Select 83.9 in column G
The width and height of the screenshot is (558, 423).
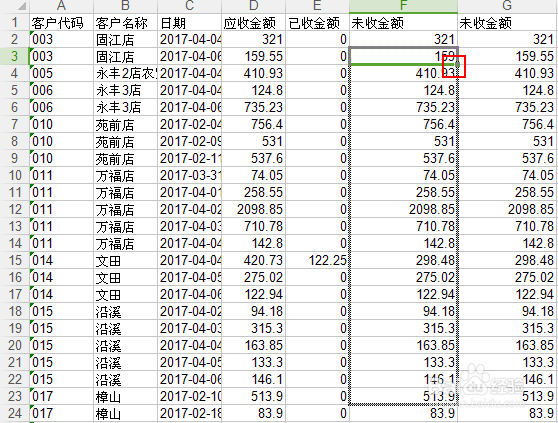pos(507,413)
